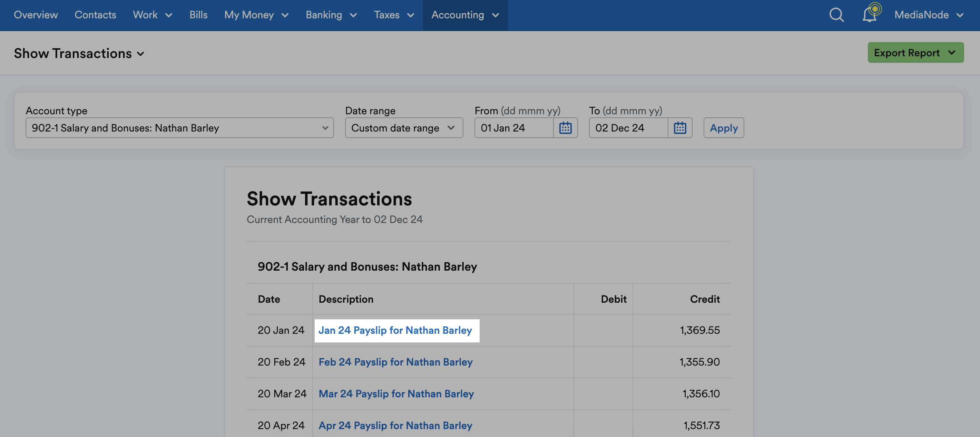
Task: Expand the Accounting menu
Action: tap(465, 15)
